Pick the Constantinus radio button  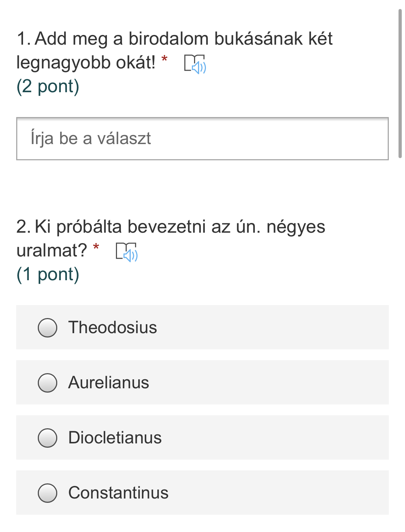pyautogui.click(x=48, y=493)
